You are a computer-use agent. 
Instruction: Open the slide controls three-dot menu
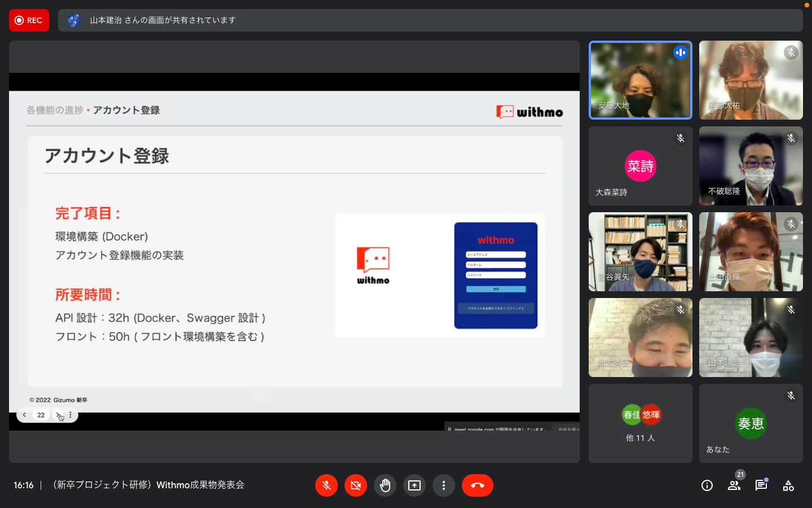coord(70,415)
